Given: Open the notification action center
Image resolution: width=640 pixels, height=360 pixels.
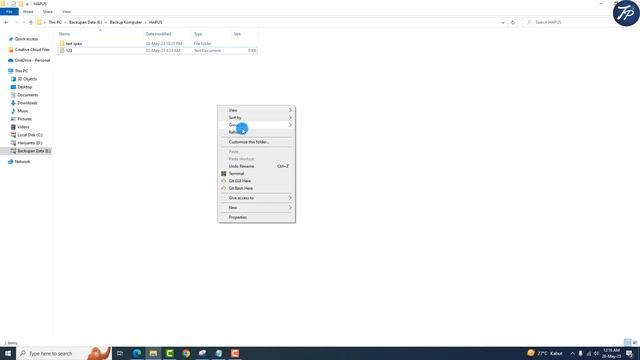Looking at the screenshot, I should tap(630, 353).
